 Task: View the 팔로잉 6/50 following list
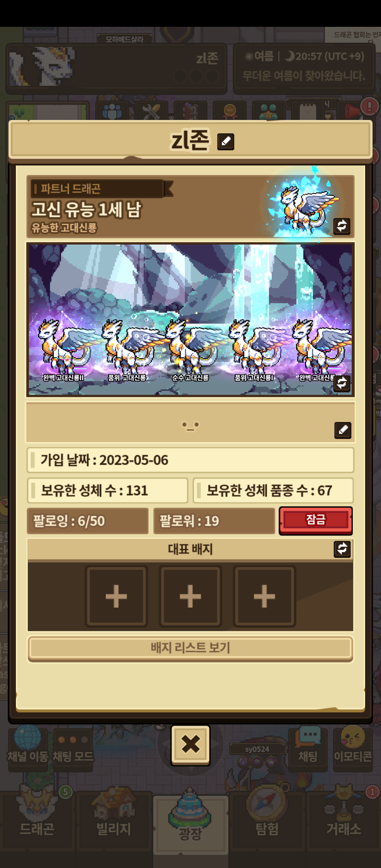point(88,521)
